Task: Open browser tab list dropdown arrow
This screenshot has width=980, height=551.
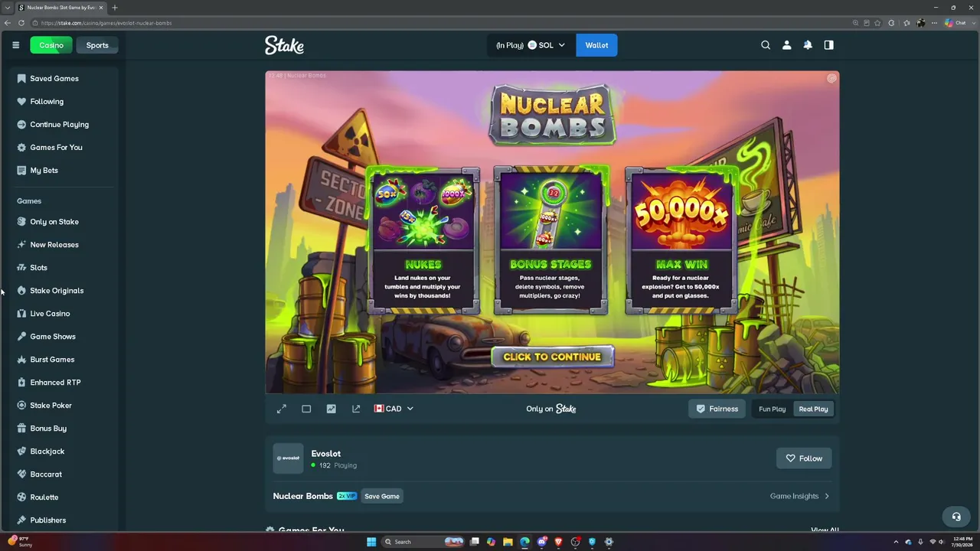Action: click(x=7, y=8)
